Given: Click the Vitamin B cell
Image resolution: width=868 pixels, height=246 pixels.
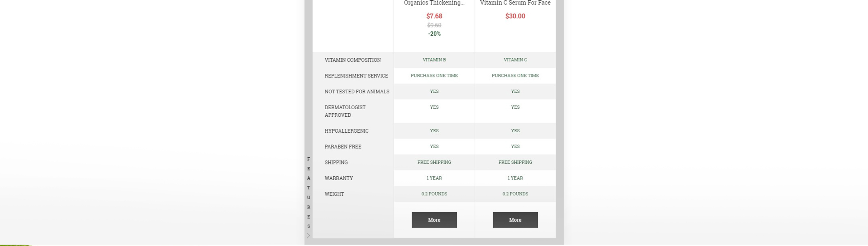Looking at the screenshot, I should click(434, 60).
